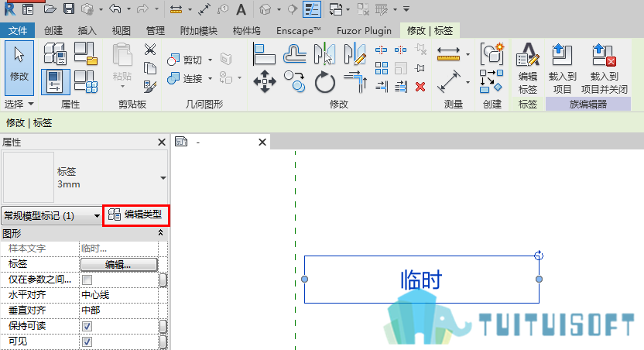
Task: Switch to the 插入 ribbon tab
Action: (87, 30)
